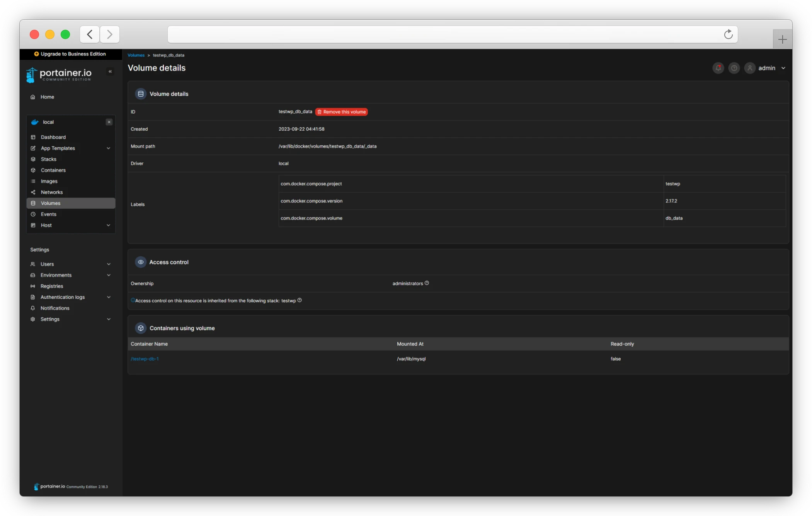The width and height of the screenshot is (812, 516).
Task: Expand the Host menu chevron
Action: 109,225
